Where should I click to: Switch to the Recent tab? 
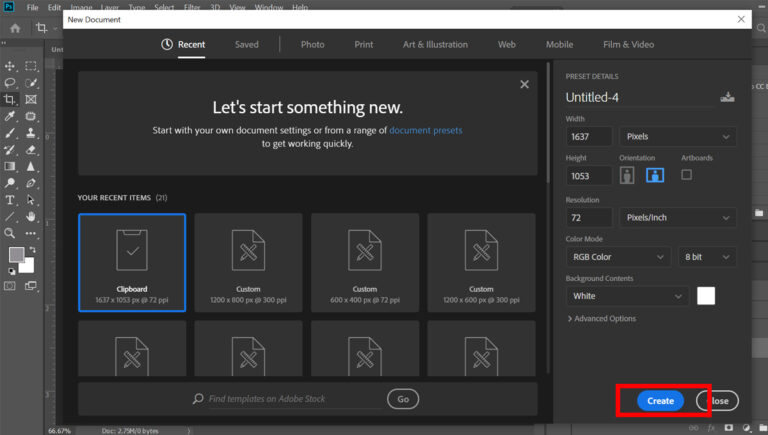click(x=183, y=45)
